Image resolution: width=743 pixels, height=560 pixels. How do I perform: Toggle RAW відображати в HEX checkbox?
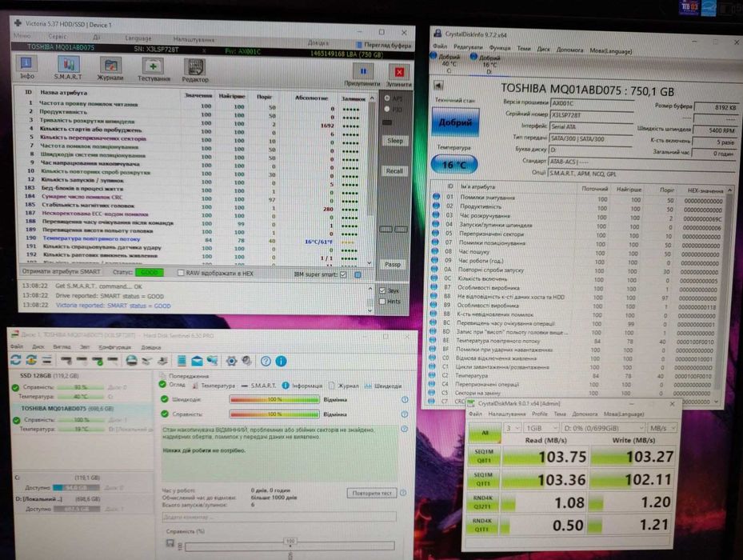[181, 273]
